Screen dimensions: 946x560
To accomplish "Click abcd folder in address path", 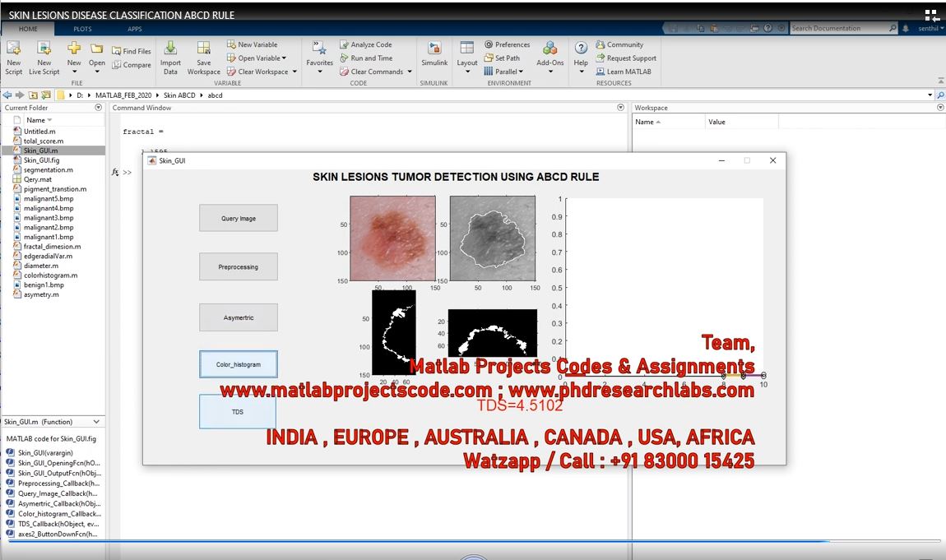I will pyautogui.click(x=215, y=95).
